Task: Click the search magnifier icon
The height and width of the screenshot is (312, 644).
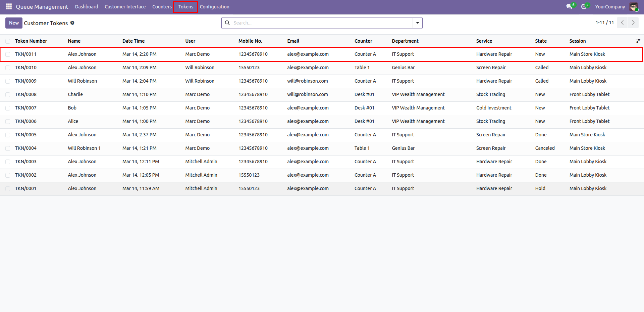Action: 227,23
